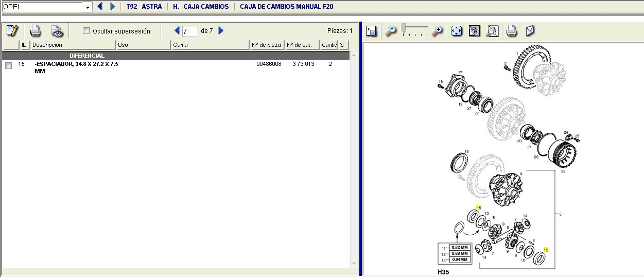
Task: Open the OPEL make dropdown
Action: point(88,7)
